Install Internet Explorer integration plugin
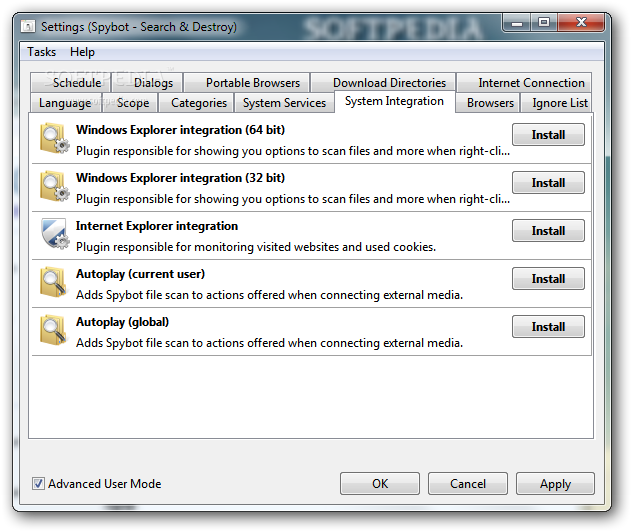Image resolution: width=632 pixels, height=532 pixels. click(x=548, y=231)
